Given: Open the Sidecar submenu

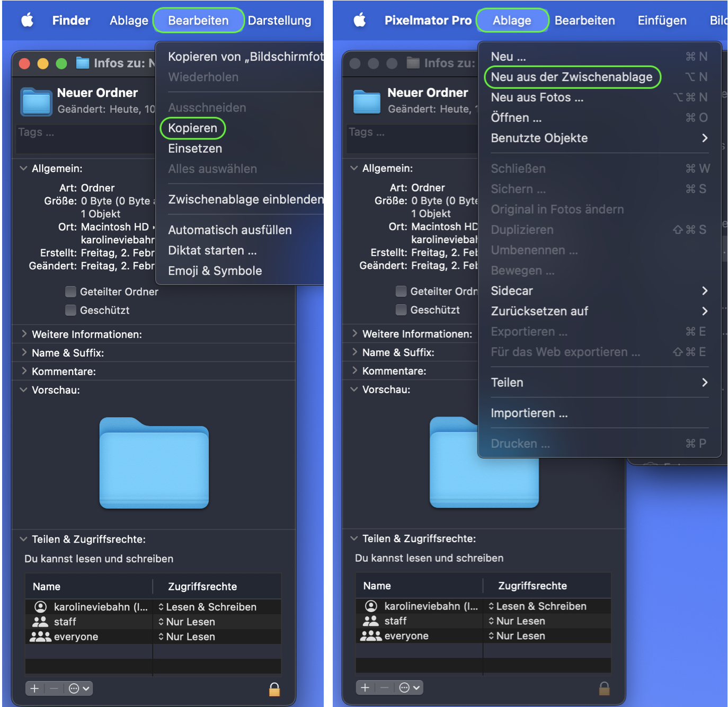Looking at the screenshot, I should point(599,290).
